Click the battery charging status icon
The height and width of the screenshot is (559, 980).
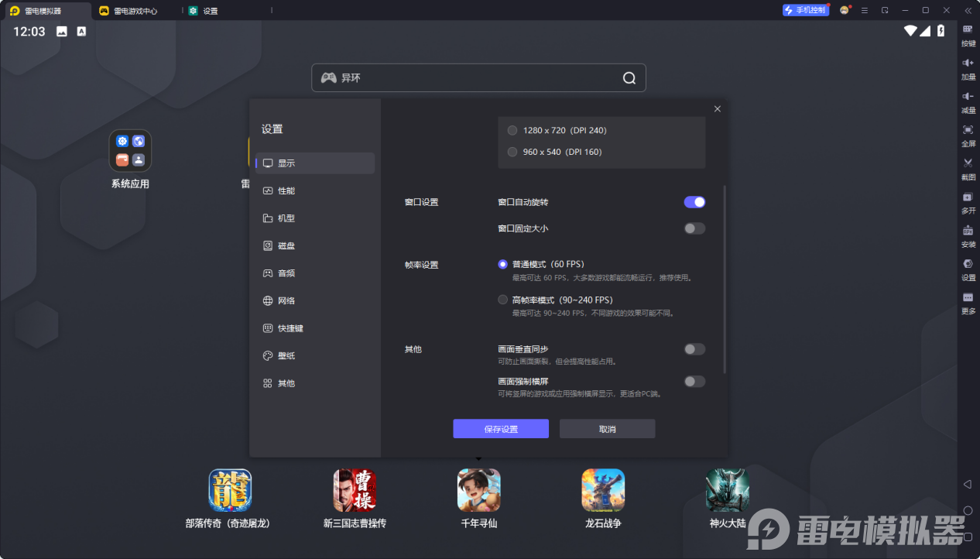tap(941, 31)
